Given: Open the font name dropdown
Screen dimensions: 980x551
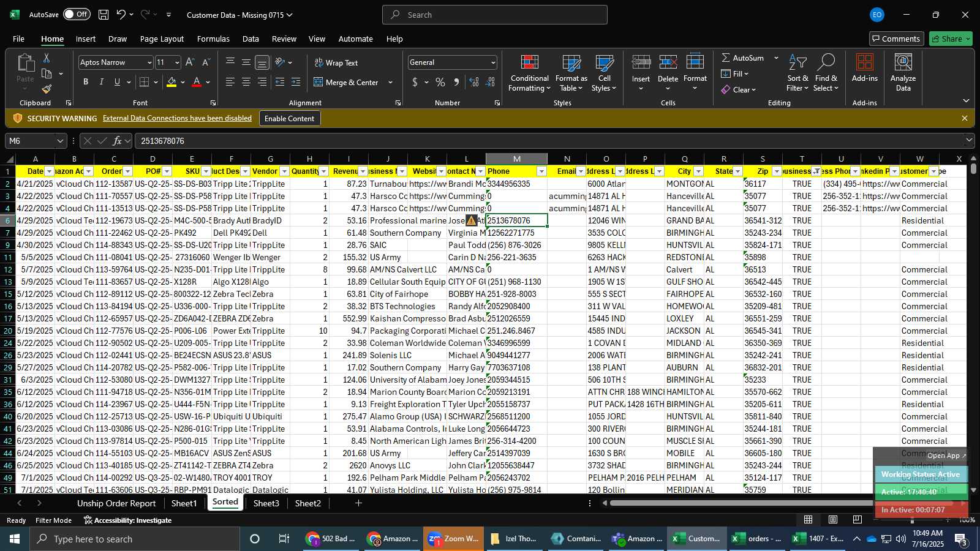Looking at the screenshot, I should 149,62.
